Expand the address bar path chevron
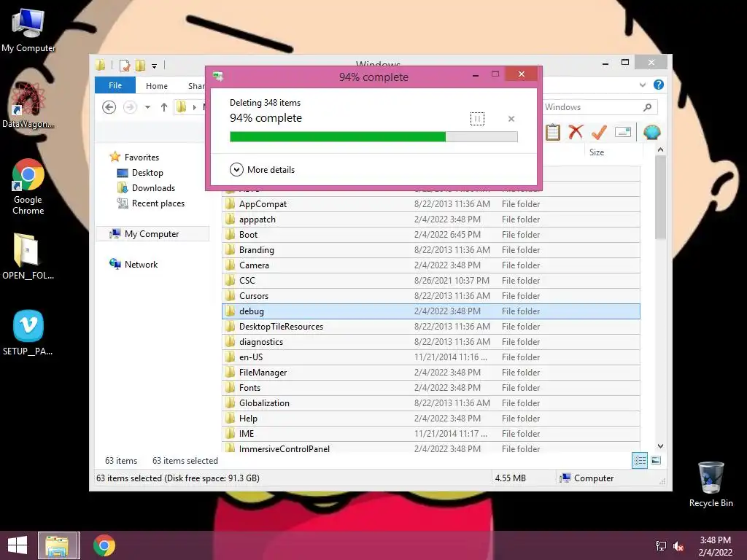Viewport: 747px width, 560px height. 194,107
